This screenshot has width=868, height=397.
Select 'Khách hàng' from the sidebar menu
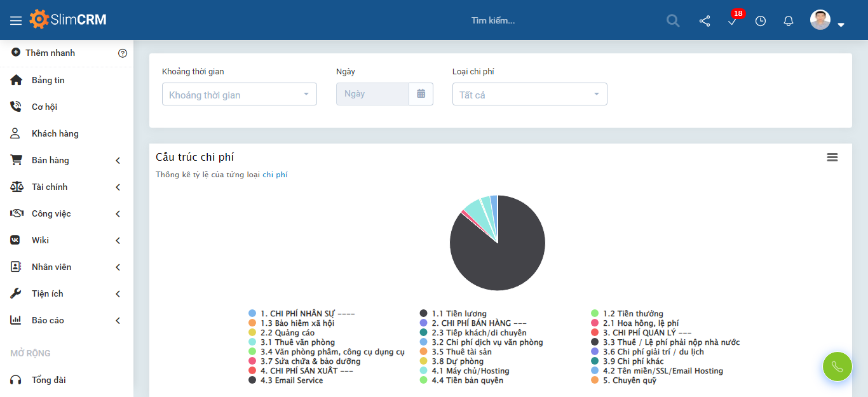tap(55, 133)
